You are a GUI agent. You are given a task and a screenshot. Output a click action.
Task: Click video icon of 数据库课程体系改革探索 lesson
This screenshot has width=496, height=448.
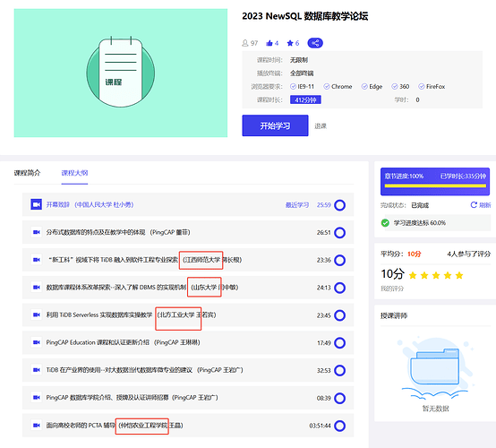coord(37,288)
